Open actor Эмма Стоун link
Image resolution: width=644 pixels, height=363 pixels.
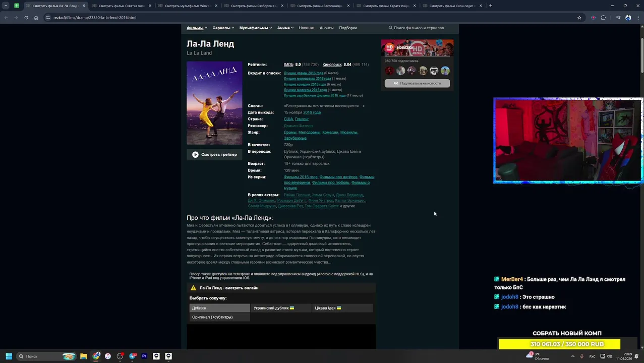click(323, 195)
